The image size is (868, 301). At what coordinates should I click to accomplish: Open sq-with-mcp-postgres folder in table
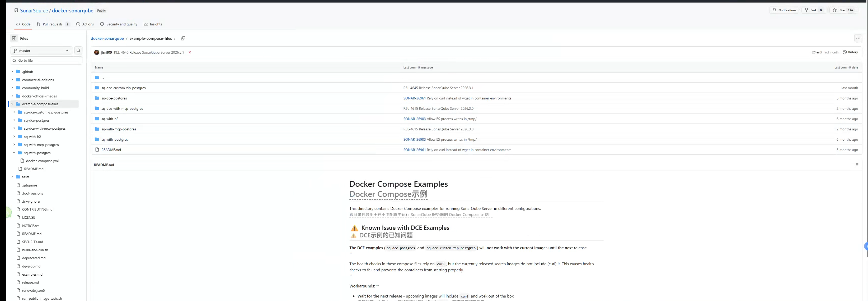[119, 129]
